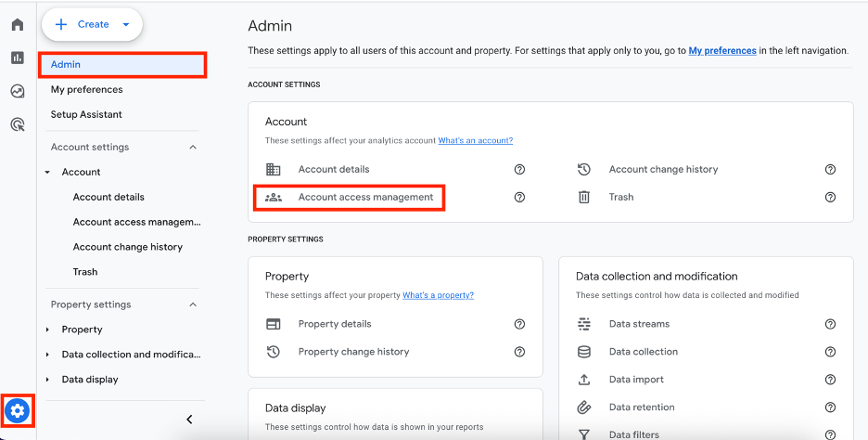Open Account change history in Account card
This screenshot has width=868, height=440.
(664, 170)
